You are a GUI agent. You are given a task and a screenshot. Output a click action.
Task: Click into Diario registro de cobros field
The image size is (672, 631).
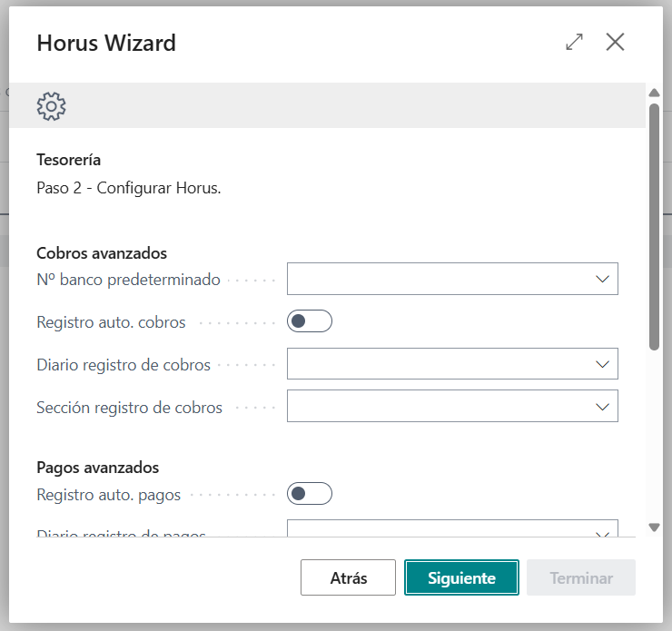coord(452,364)
